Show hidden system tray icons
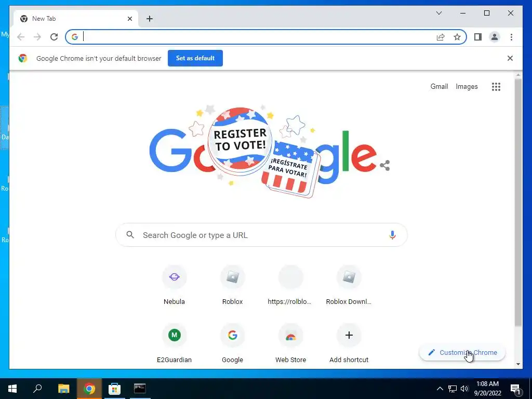 pos(440,389)
